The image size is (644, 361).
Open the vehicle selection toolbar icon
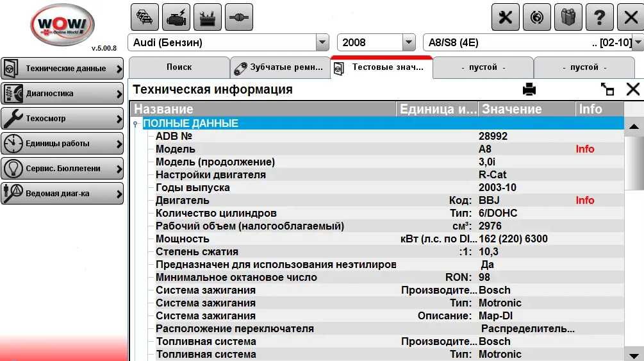pos(145,17)
